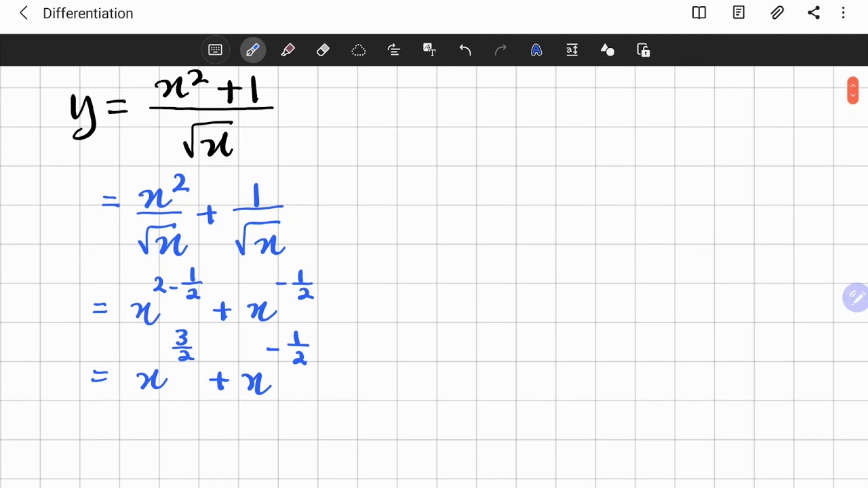Share the Differentiation note

814,13
